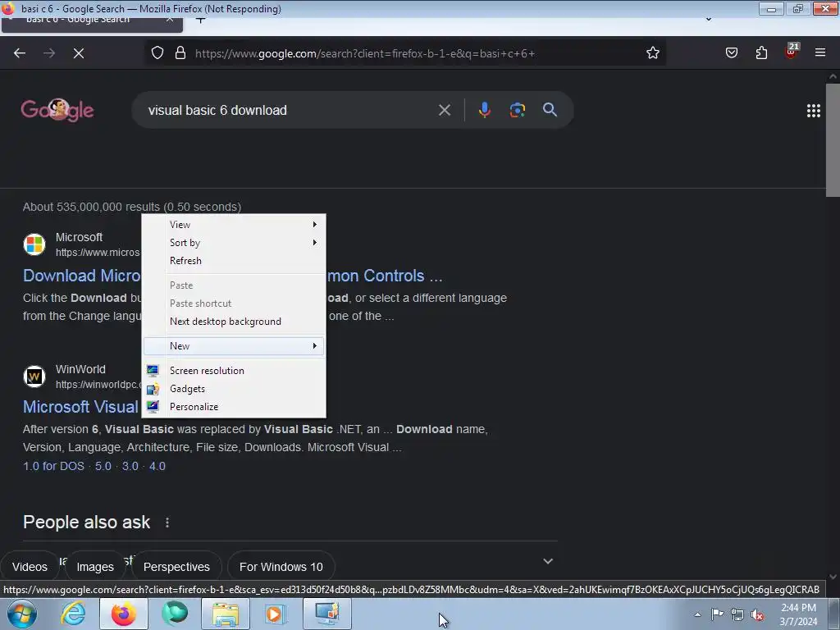This screenshot has width=840, height=630.
Task: Open the Firefox hamburger application menu
Action: pyautogui.click(x=820, y=53)
